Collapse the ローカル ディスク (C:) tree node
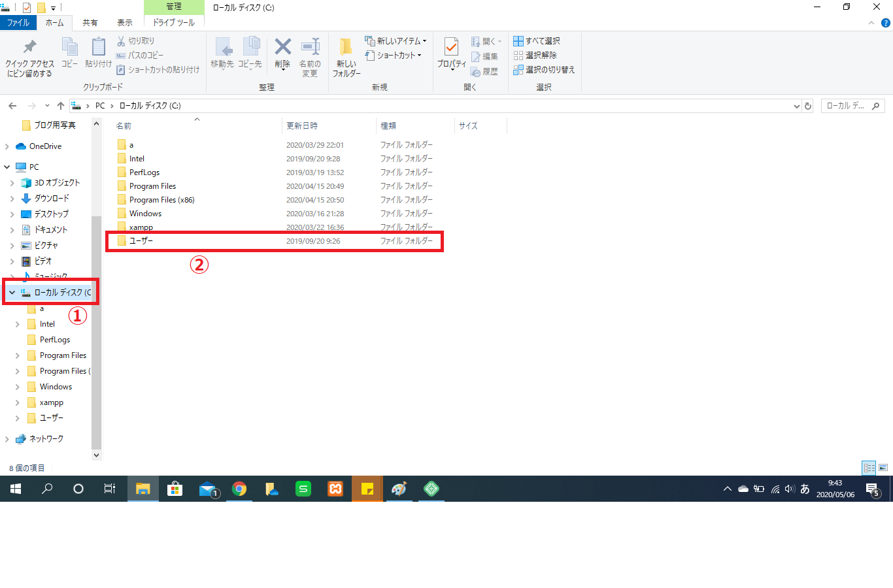This screenshot has height=588, width=893. pyautogui.click(x=12, y=293)
